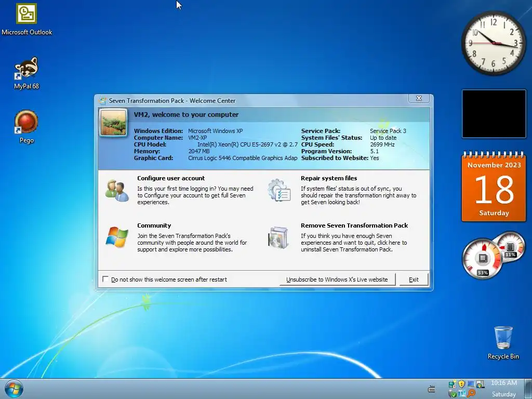This screenshot has height=399, width=532.
Task: Click the Subscribed to Website Yes value
Action: tap(375, 158)
